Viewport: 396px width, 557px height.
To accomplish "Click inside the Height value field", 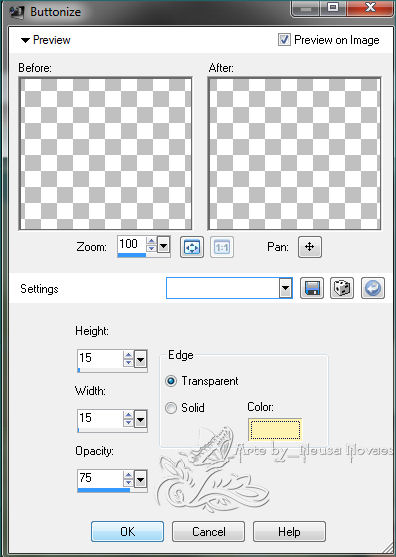I will [x=101, y=358].
